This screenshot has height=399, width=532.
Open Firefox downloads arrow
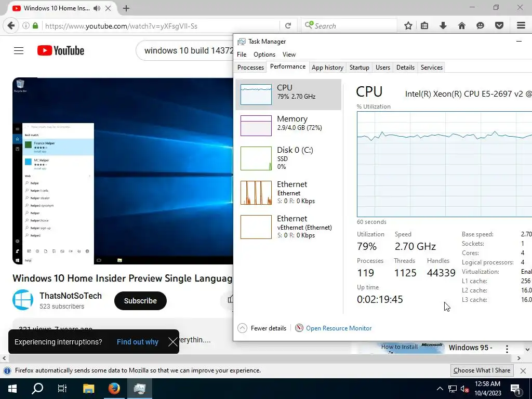pos(443,26)
